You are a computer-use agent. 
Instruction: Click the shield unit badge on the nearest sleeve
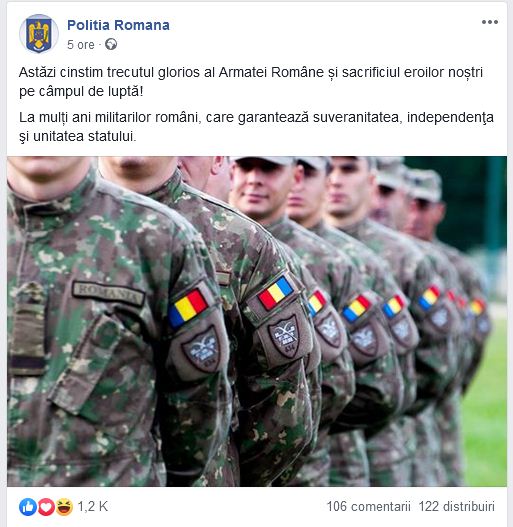click(201, 350)
